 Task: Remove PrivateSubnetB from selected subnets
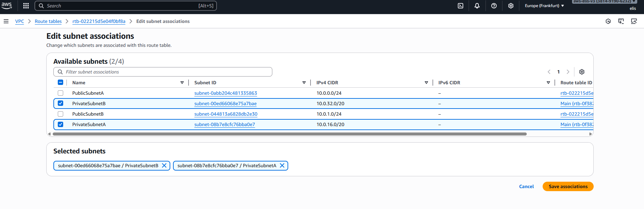(164, 166)
